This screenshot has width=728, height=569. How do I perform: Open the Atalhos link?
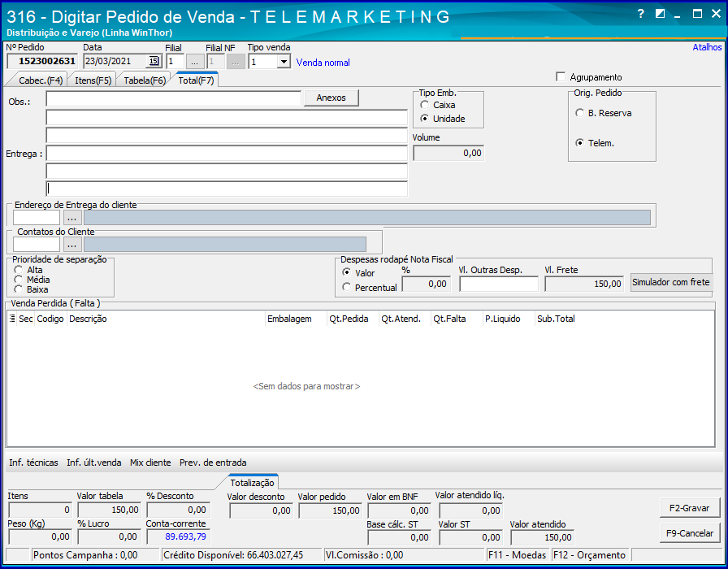tap(707, 47)
